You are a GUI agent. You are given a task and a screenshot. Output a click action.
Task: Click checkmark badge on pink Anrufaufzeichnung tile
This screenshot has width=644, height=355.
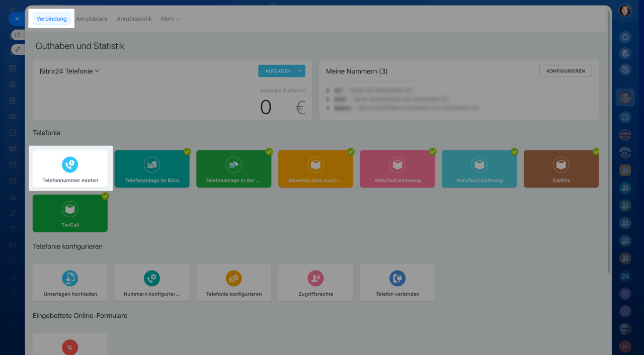point(432,151)
